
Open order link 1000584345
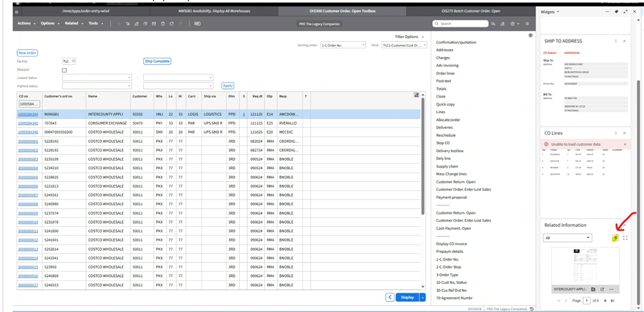[x=28, y=123]
